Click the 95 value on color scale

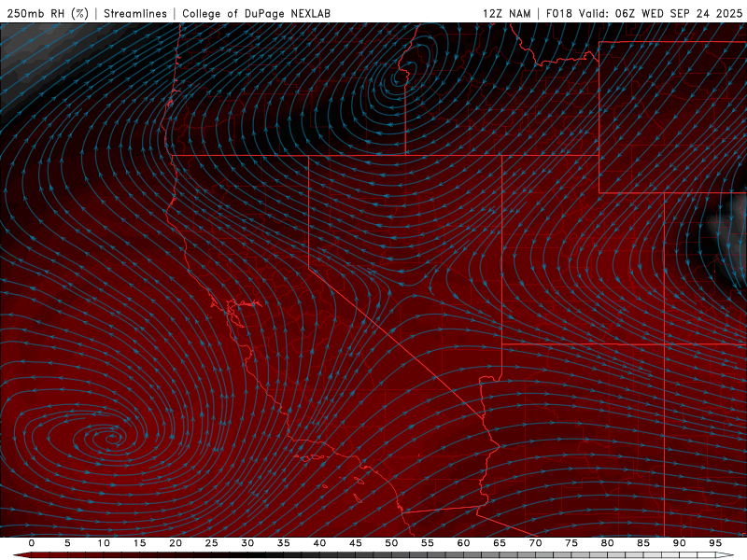[714, 543]
